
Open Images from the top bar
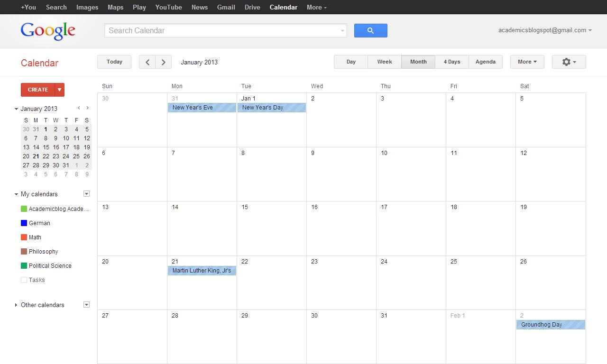click(87, 7)
